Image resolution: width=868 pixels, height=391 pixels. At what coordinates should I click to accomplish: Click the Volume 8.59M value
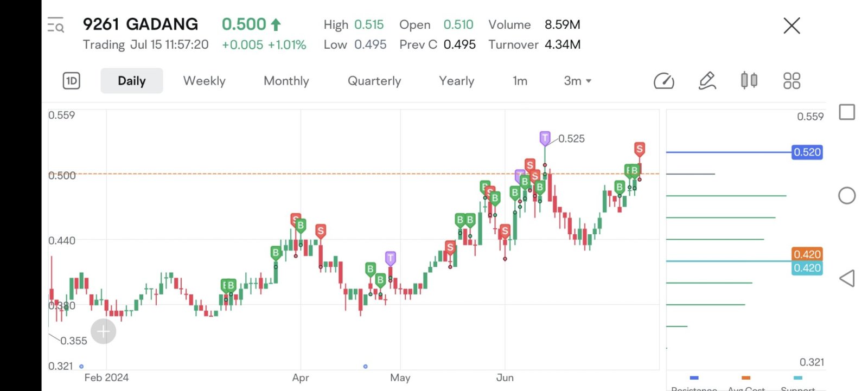point(562,25)
